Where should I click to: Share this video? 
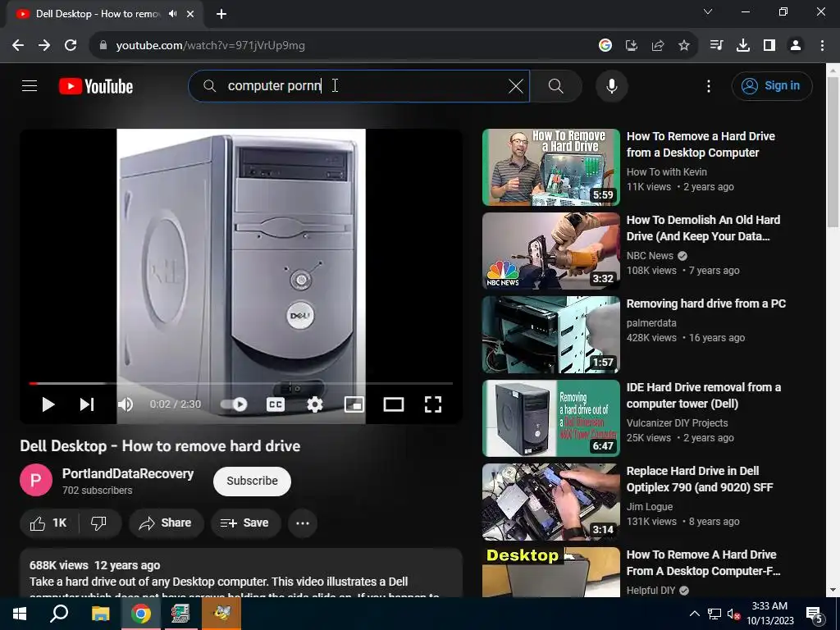click(166, 523)
